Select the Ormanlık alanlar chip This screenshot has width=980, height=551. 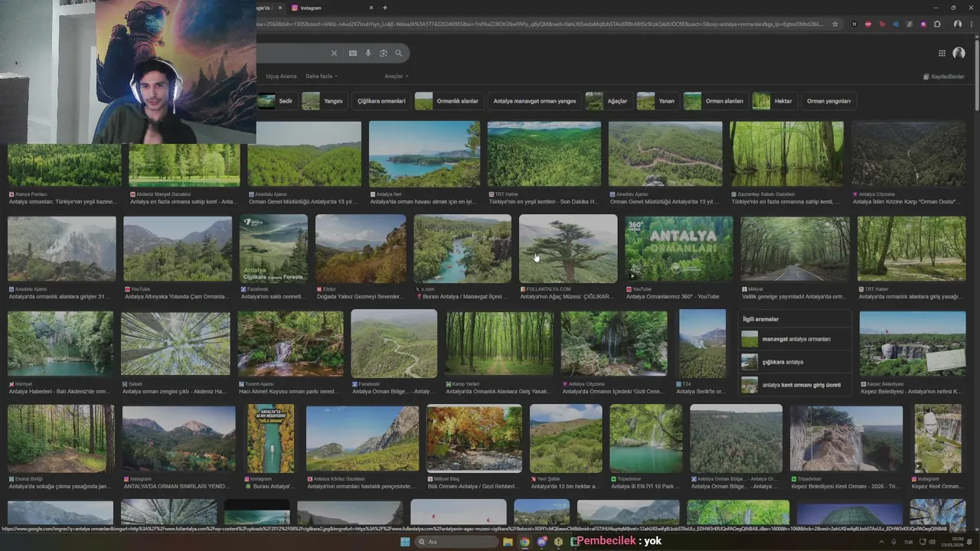coord(449,101)
